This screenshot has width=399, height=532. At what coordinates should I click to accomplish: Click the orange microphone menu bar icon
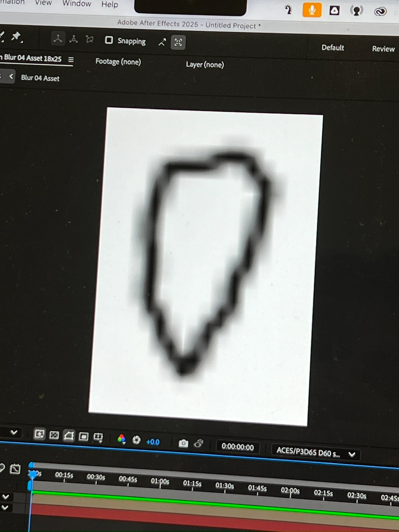click(x=312, y=10)
